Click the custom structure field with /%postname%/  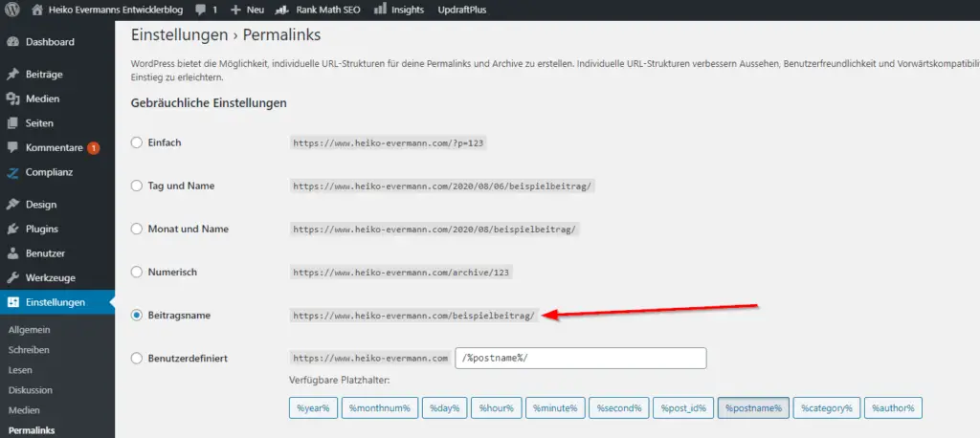click(x=581, y=359)
